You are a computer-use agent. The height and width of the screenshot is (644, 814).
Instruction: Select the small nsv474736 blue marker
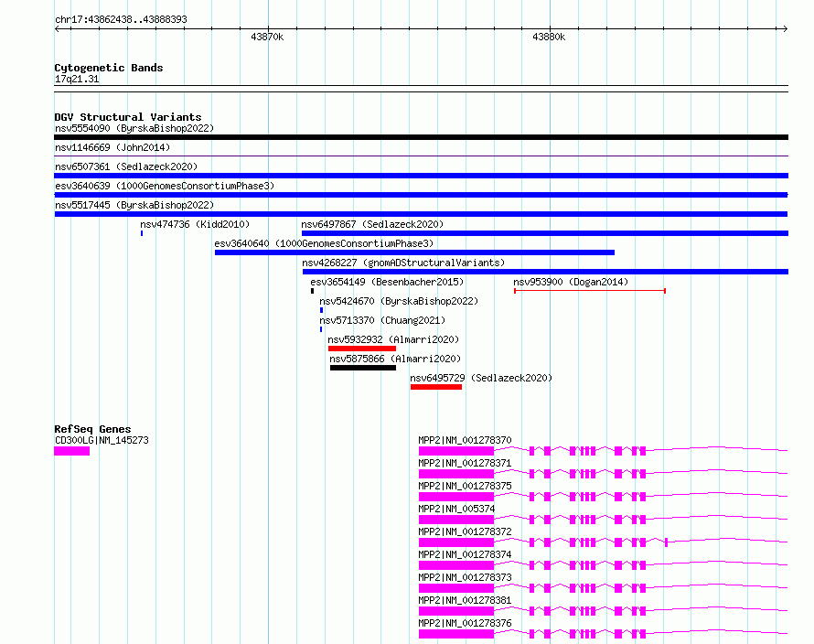point(142,233)
